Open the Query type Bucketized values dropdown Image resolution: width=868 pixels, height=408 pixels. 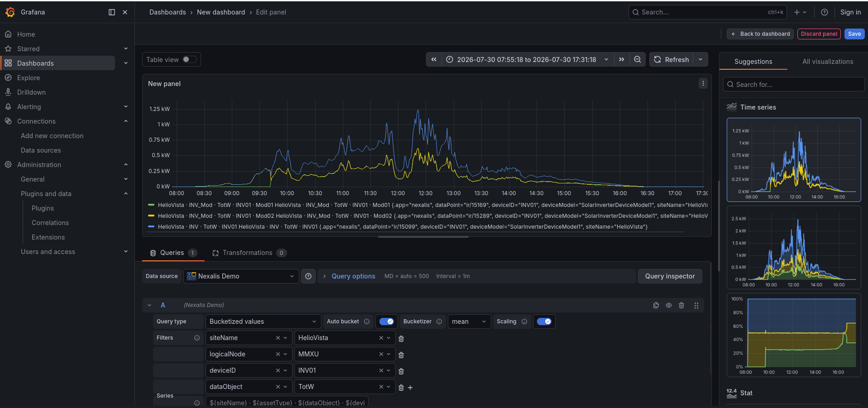tap(263, 322)
